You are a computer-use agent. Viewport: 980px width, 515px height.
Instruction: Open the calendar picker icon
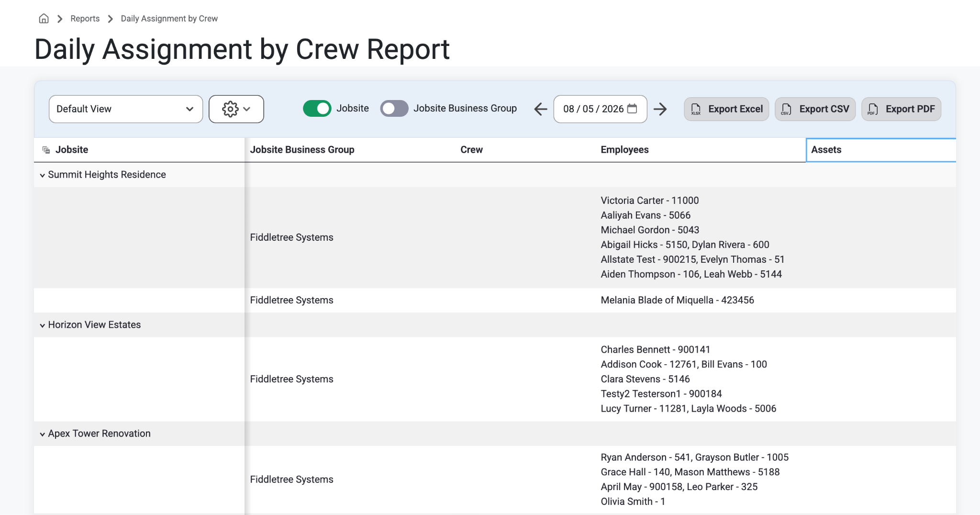click(632, 109)
